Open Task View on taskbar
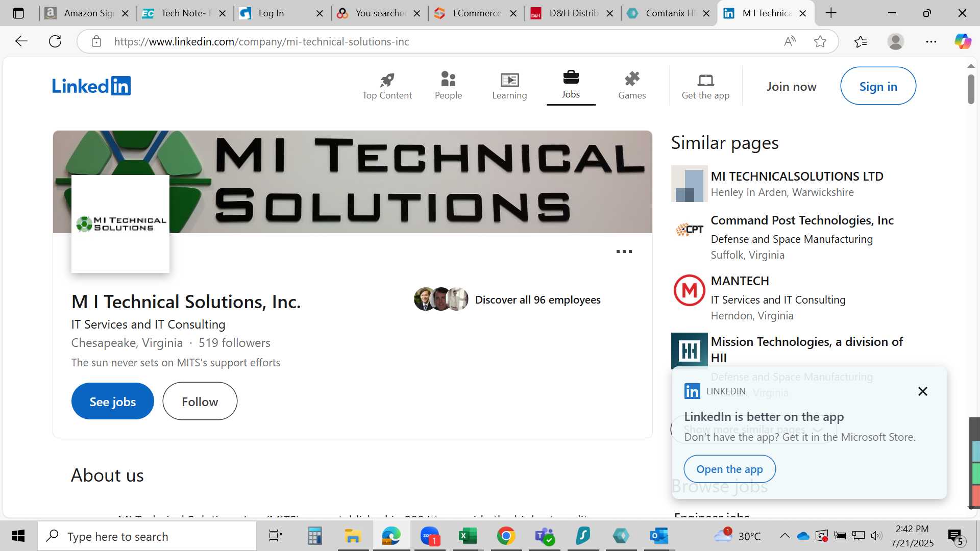Image resolution: width=980 pixels, height=551 pixels. pyautogui.click(x=276, y=536)
